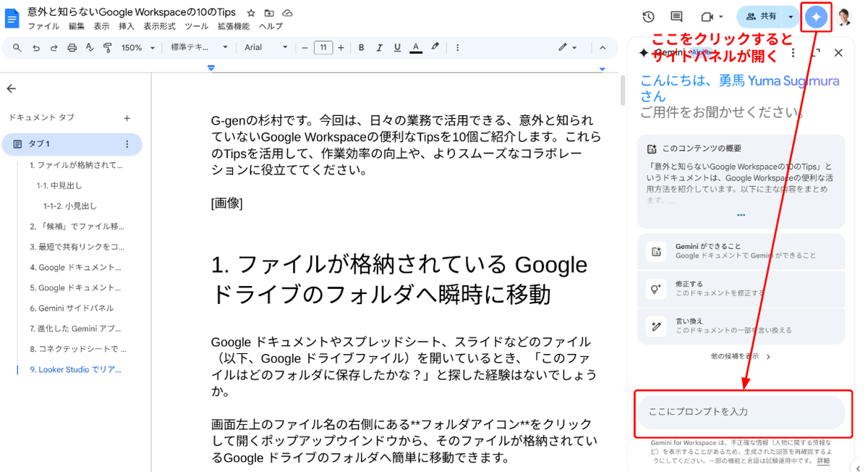
Task: Jump to outline item 1-1. 中見出し
Action: [x=59, y=185]
